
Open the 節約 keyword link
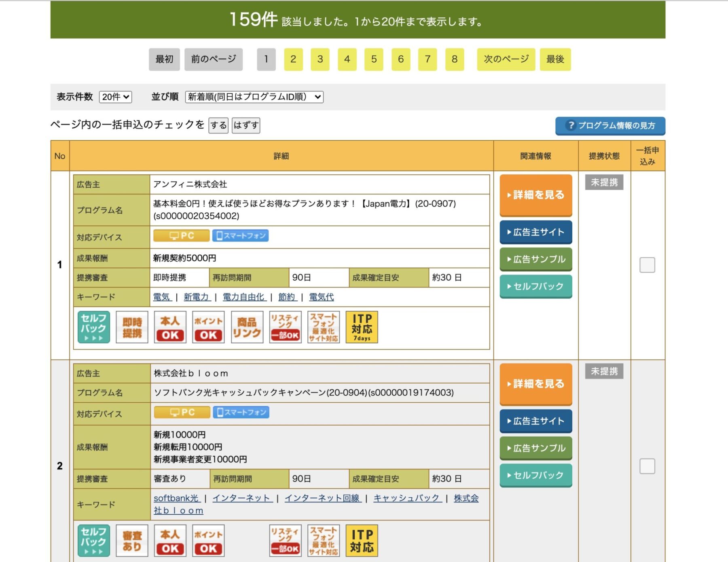click(x=288, y=297)
